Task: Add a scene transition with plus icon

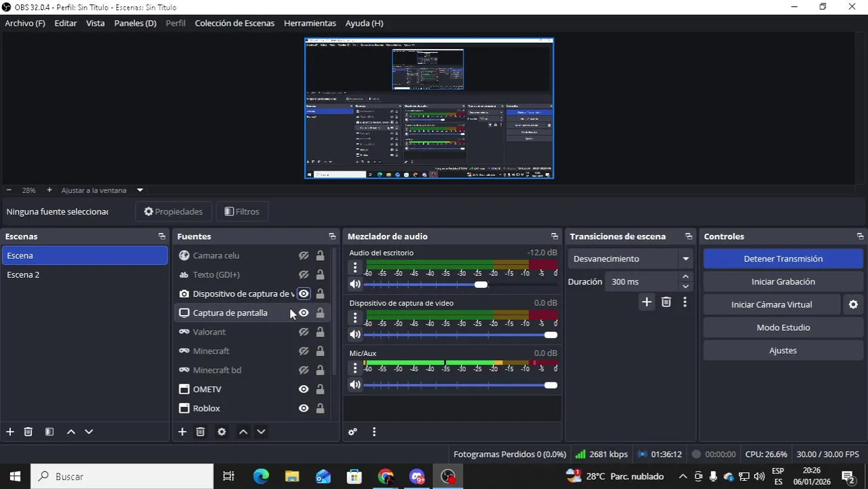Action: [647, 302]
